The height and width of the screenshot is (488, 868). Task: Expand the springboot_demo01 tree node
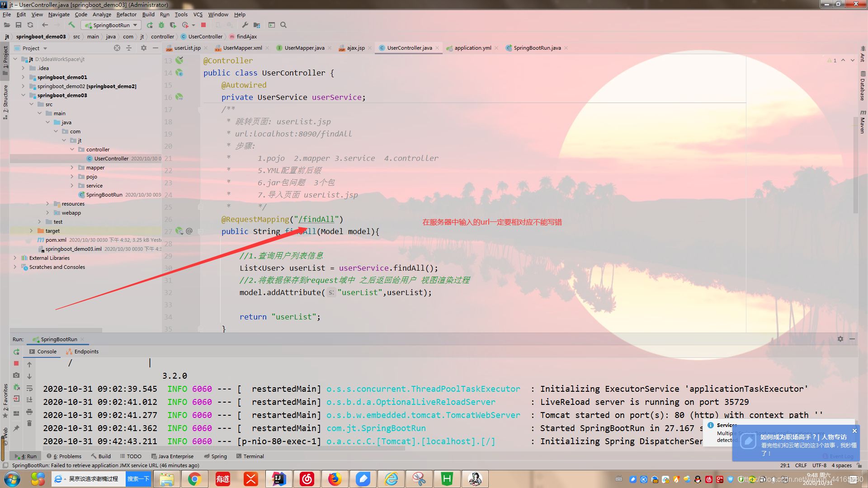[x=23, y=77]
